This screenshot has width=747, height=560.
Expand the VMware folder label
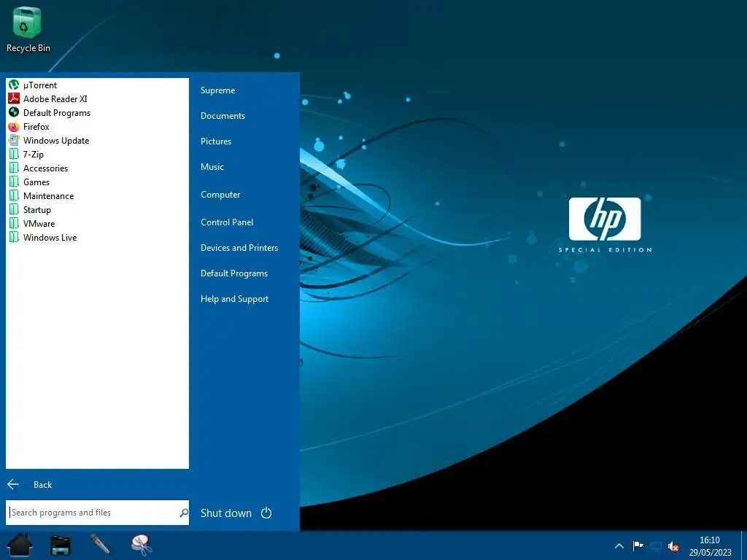39,223
